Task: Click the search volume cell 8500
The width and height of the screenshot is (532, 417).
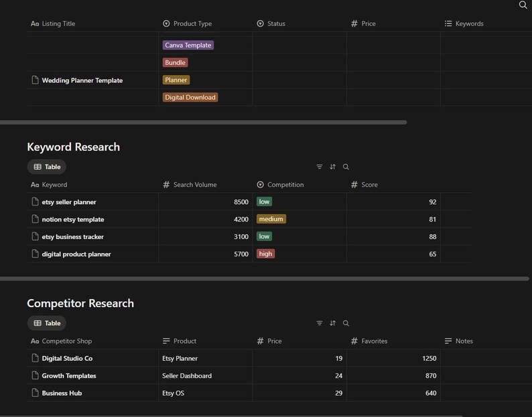Action: 205,201
